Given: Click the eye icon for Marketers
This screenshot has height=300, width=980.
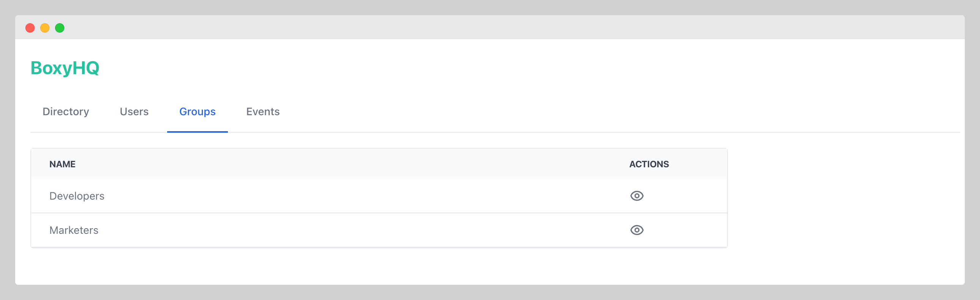Looking at the screenshot, I should click(637, 230).
